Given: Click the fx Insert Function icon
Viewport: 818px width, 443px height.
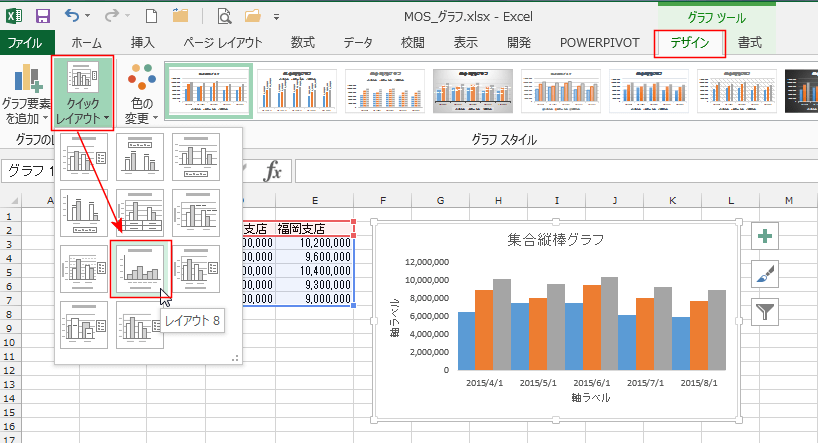Looking at the screenshot, I should point(273,171).
